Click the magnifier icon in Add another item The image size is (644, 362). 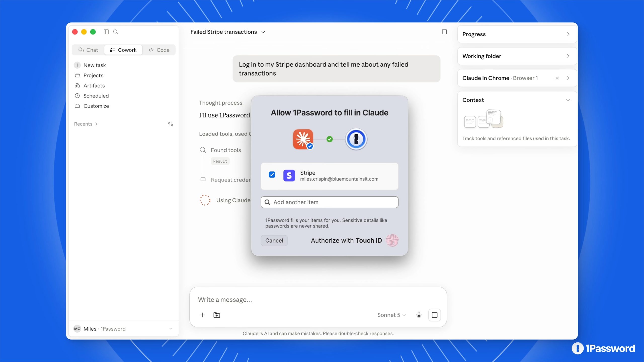(x=267, y=202)
